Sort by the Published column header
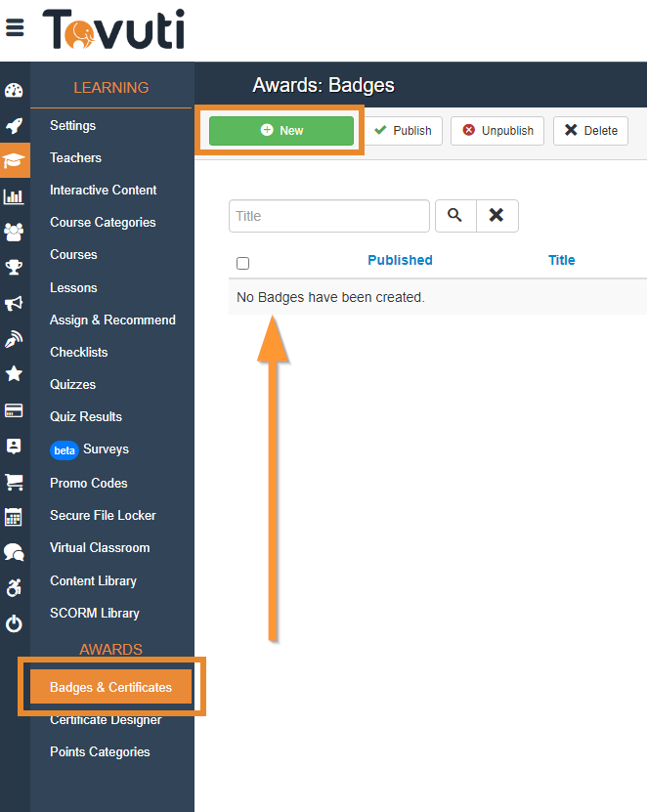The image size is (647, 812). [x=400, y=260]
